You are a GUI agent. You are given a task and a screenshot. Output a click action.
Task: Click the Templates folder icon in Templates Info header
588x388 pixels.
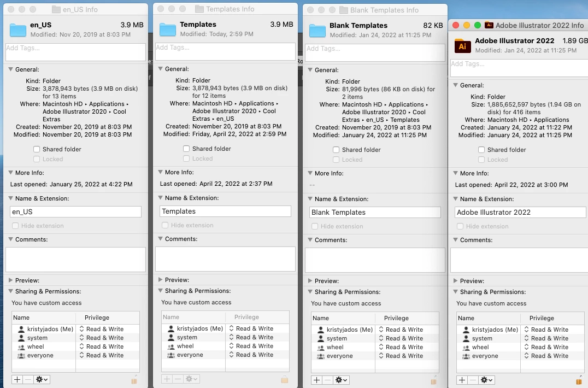[168, 30]
